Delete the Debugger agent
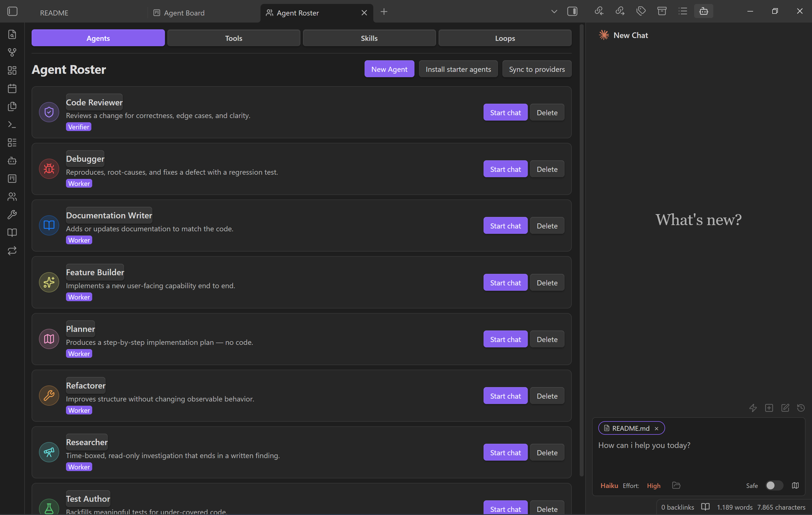This screenshot has width=812, height=515. point(547,169)
